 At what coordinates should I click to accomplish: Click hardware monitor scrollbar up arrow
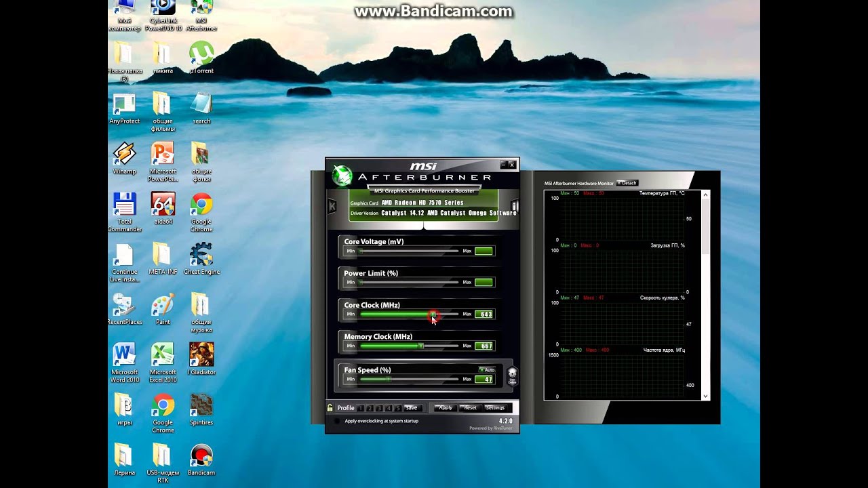[705, 195]
